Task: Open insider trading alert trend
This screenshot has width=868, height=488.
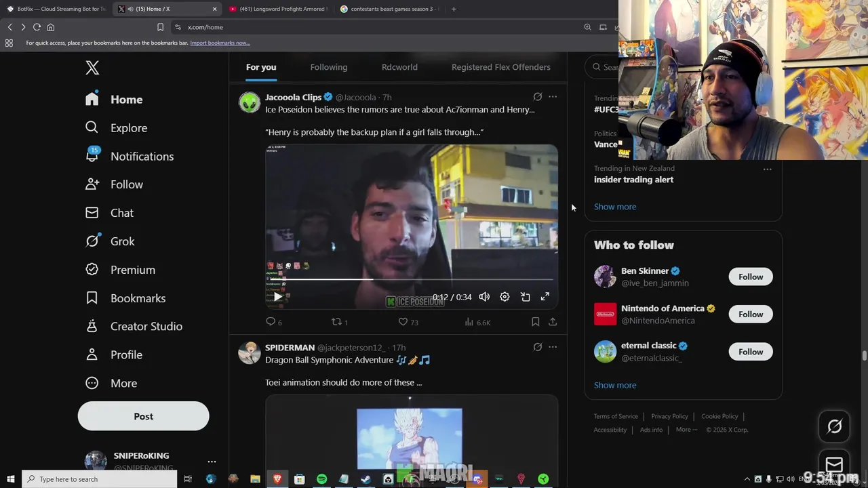Action: tap(633, 180)
